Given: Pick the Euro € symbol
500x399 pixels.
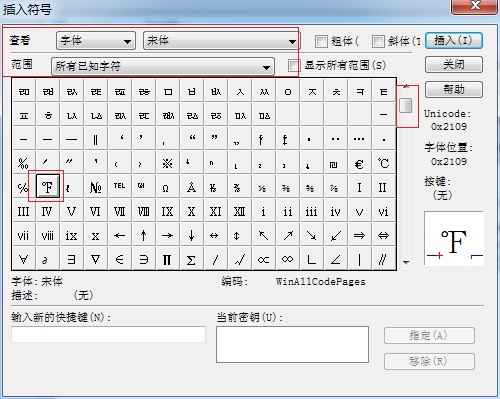Looking at the screenshot, I should point(359,163).
